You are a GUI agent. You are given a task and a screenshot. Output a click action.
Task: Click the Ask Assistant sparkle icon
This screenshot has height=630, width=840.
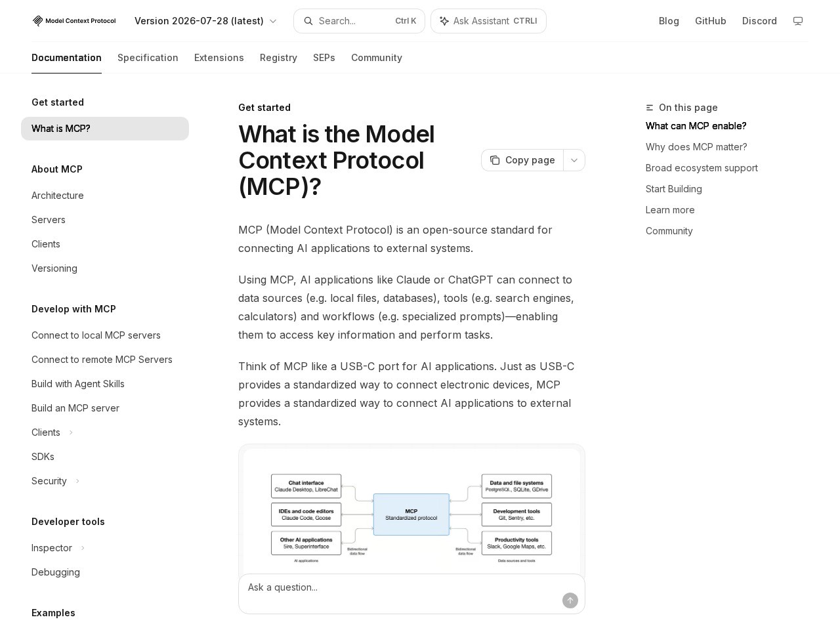pyautogui.click(x=444, y=21)
